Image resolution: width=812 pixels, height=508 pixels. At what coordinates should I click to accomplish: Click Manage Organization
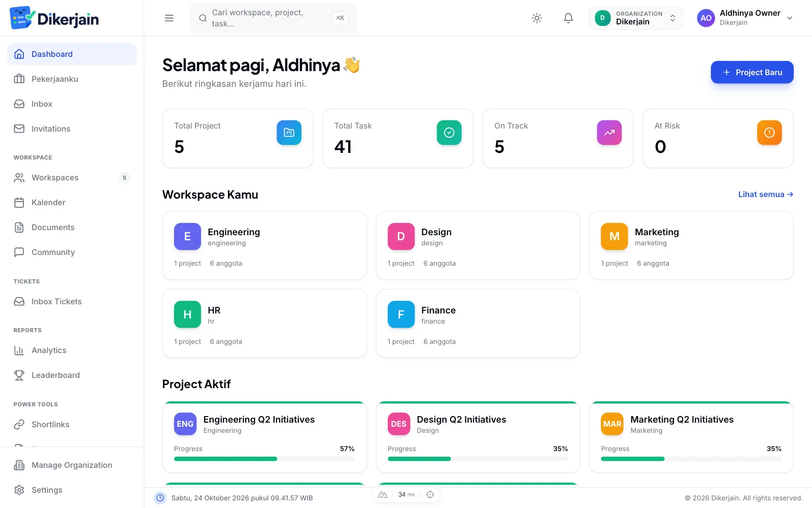pyautogui.click(x=72, y=465)
